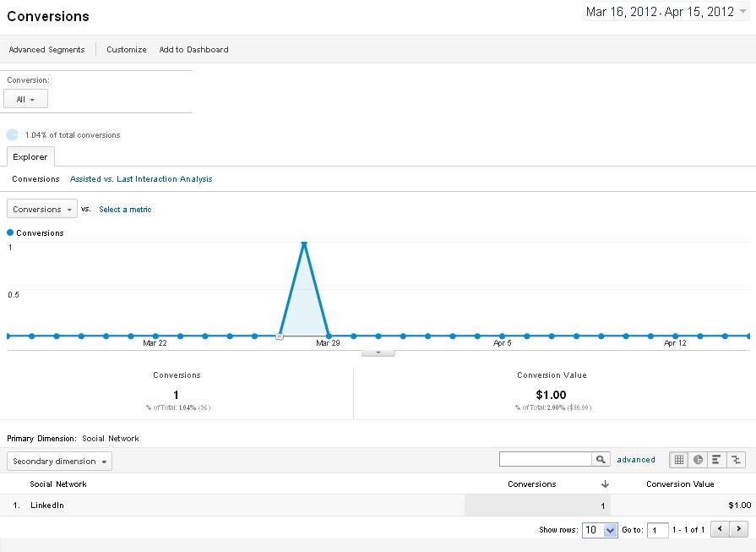Click the Go to page field
Viewport: 756px width, 552px height.
(658, 530)
